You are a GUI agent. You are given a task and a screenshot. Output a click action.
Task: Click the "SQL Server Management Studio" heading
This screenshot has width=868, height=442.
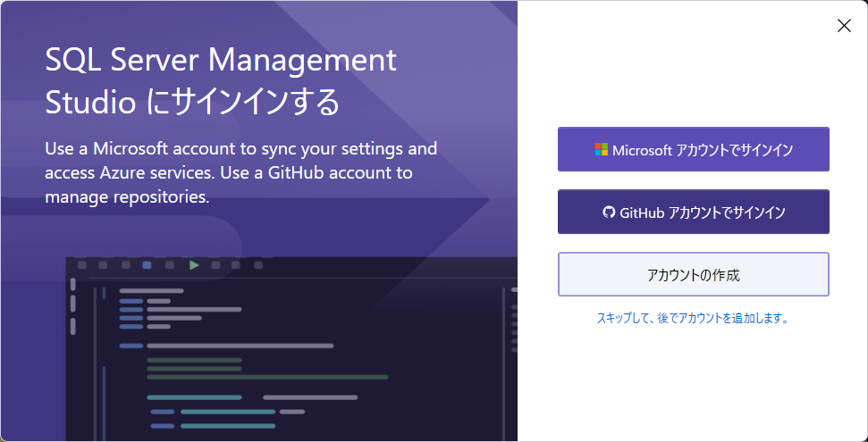220,61
